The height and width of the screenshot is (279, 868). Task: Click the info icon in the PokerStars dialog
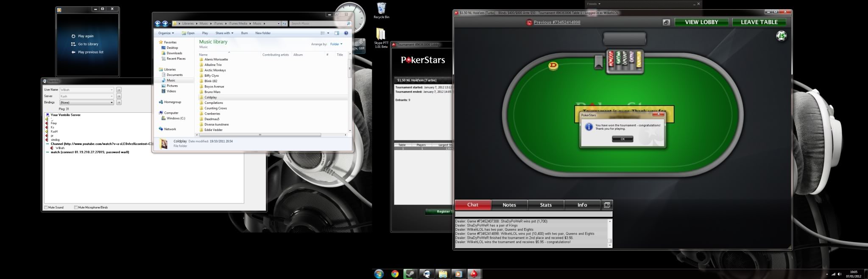click(x=589, y=127)
